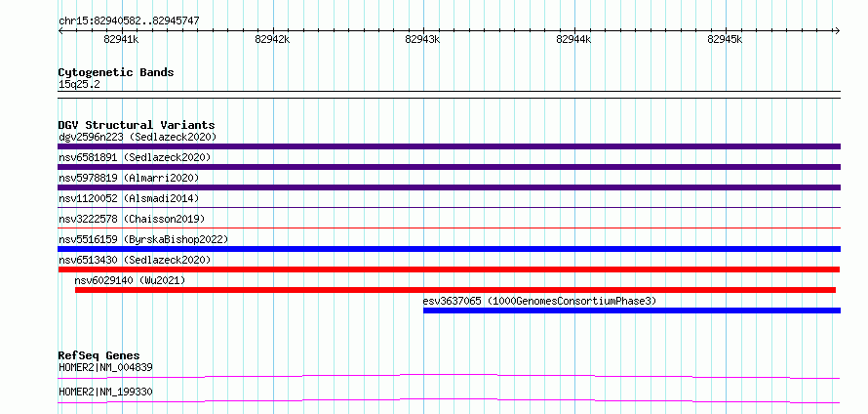
Task: Select the nsv6581891 purple variant bar
Action: [449, 167]
